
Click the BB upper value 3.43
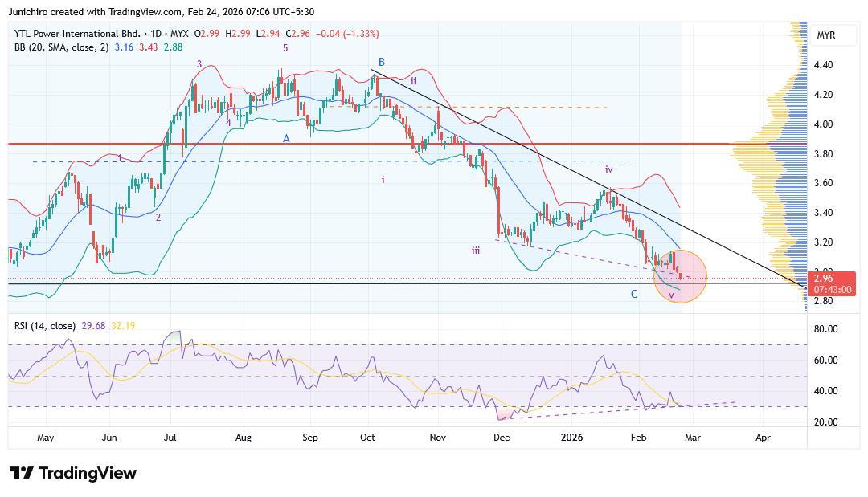(x=149, y=47)
